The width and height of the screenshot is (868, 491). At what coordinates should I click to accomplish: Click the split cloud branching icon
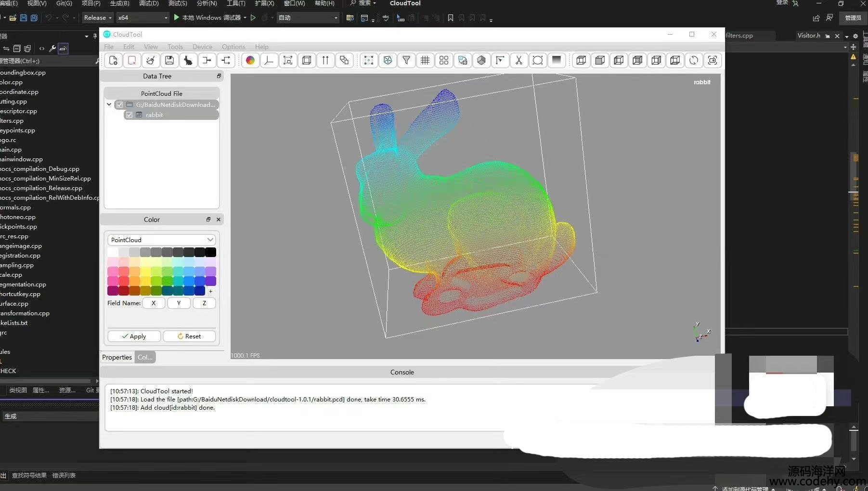click(x=226, y=60)
